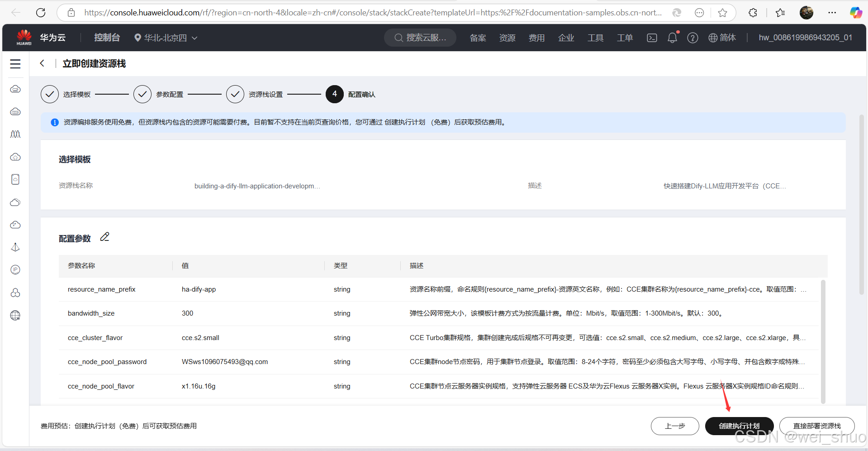Click the 参数名称 column header
This screenshot has height=451, width=868.
pos(81,266)
